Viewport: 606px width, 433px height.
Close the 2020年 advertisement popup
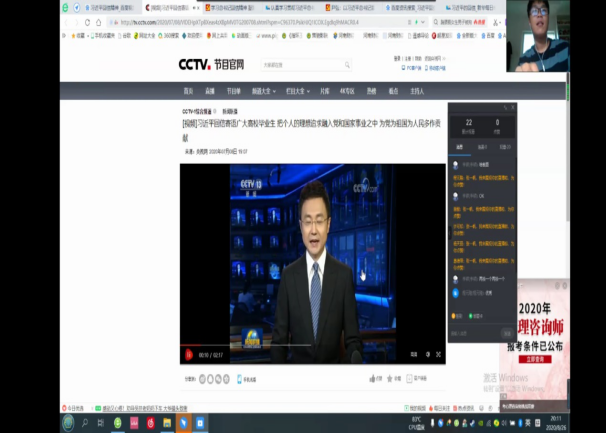pos(565,286)
